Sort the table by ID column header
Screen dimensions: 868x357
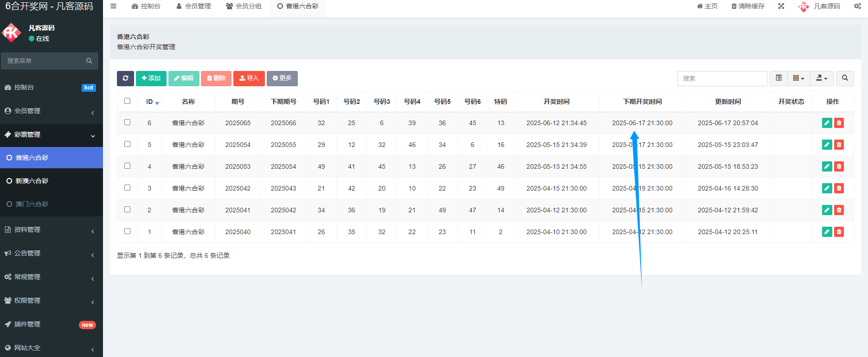pos(150,102)
